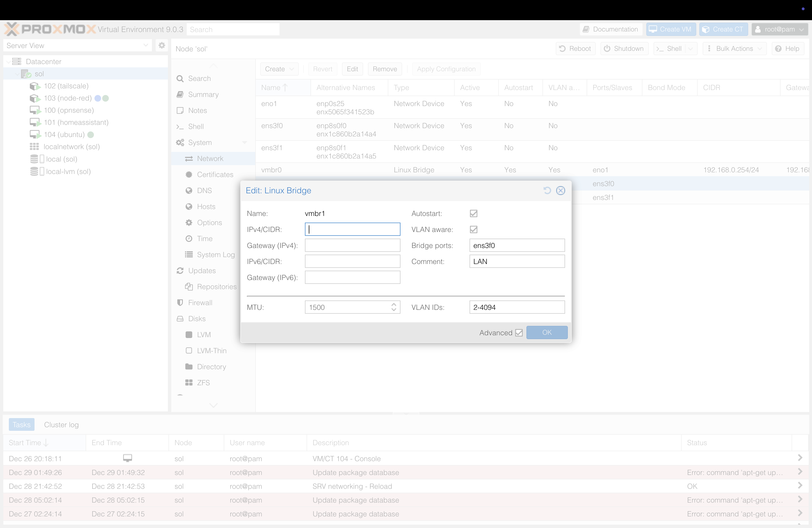Collapse the Datacenter tree node
Screen dimensions: 812x528
click(8, 62)
